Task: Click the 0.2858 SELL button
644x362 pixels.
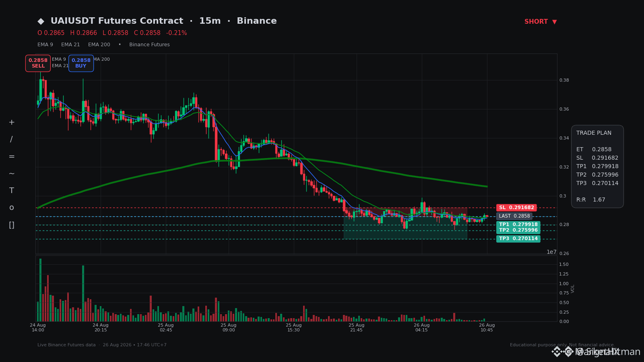Action: (38, 63)
